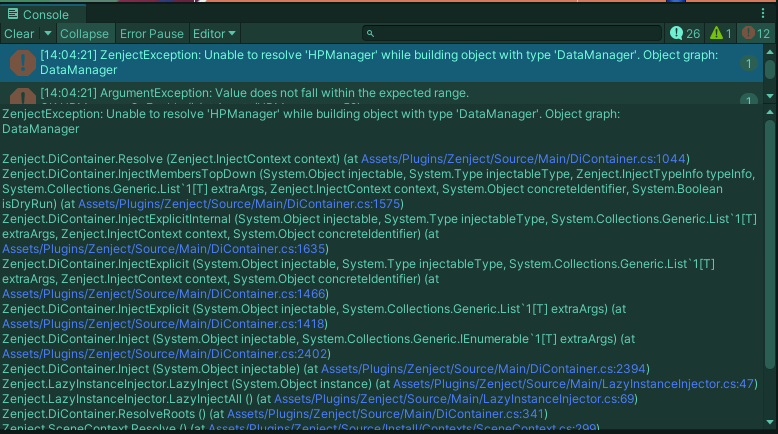Viewport: 778px width, 434px height.
Task: Open DiContainer.cs:2394 link
Action: [483, 369]
